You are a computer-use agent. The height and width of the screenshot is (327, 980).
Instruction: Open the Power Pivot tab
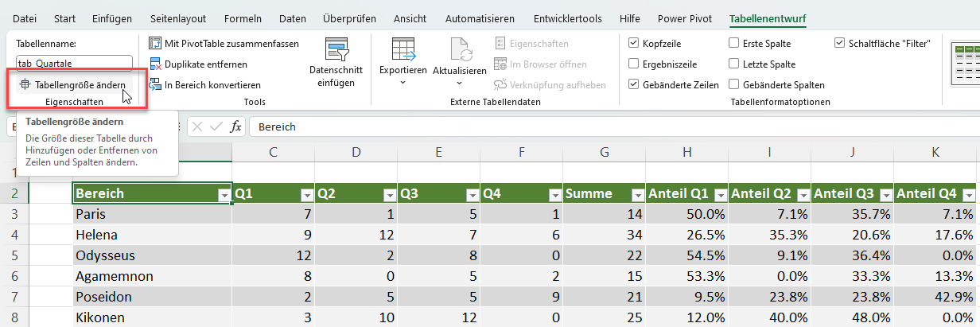tap(684, 18)
